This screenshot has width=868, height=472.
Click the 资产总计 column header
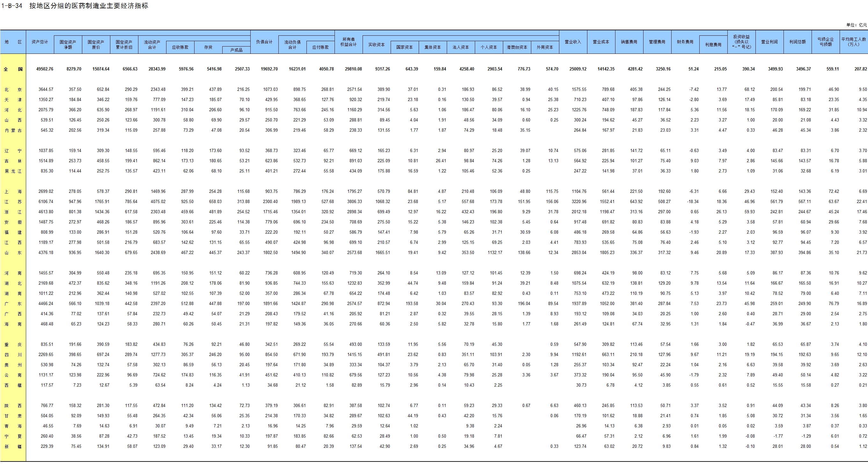point(40,42)
